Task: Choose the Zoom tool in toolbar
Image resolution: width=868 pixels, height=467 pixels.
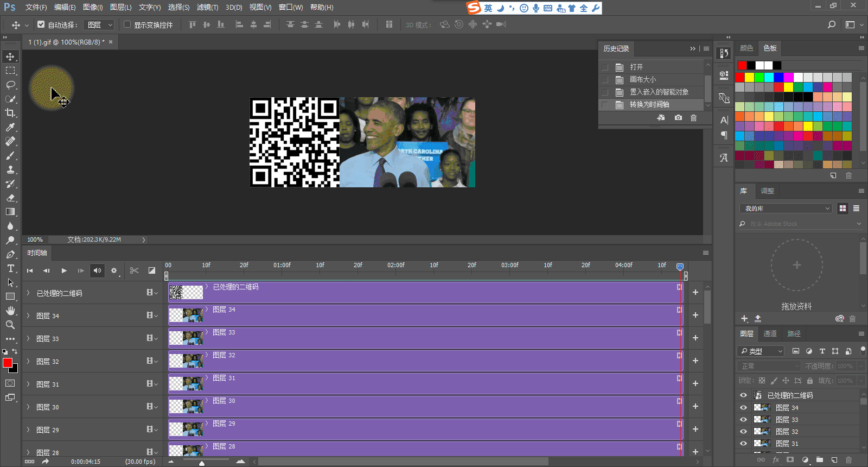Action: [10, 325]
